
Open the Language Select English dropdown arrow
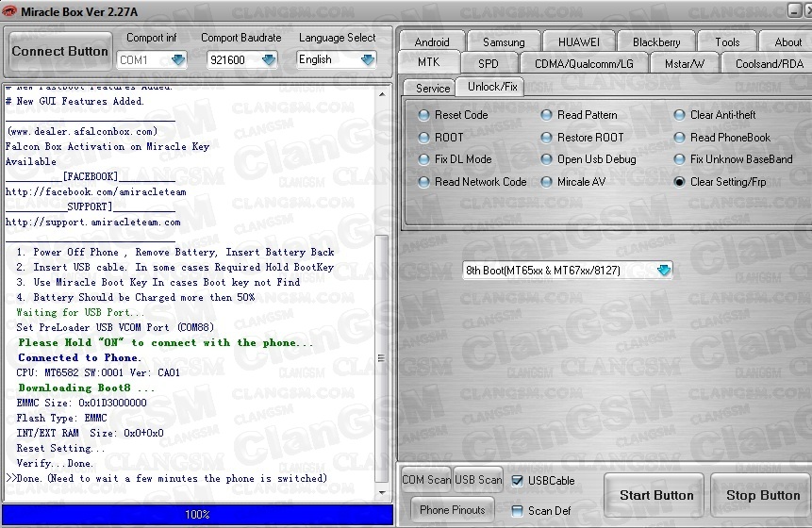(368, 60)
